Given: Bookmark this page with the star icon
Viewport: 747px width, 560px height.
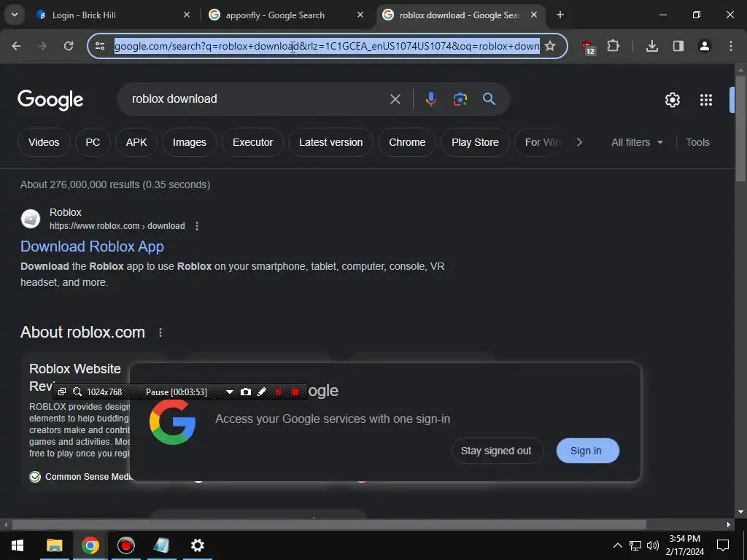Looking at the screenshot, I should 550,46.
